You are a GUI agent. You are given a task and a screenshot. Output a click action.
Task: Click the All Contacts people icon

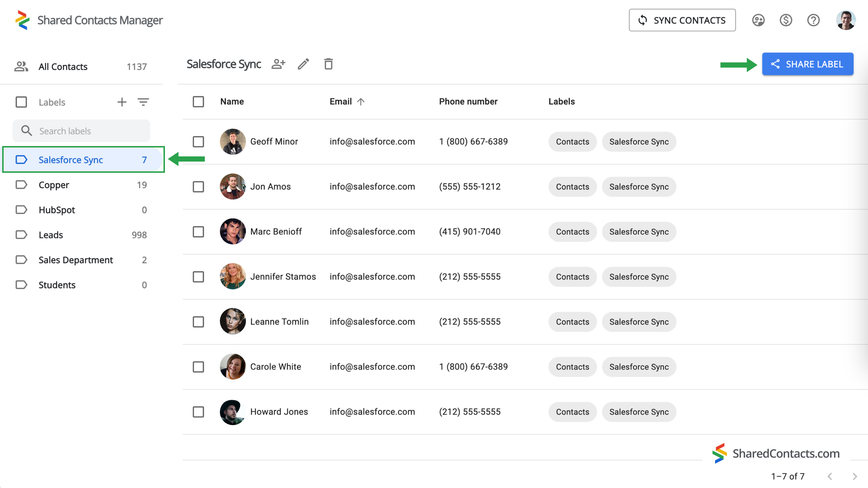[21, 67]
